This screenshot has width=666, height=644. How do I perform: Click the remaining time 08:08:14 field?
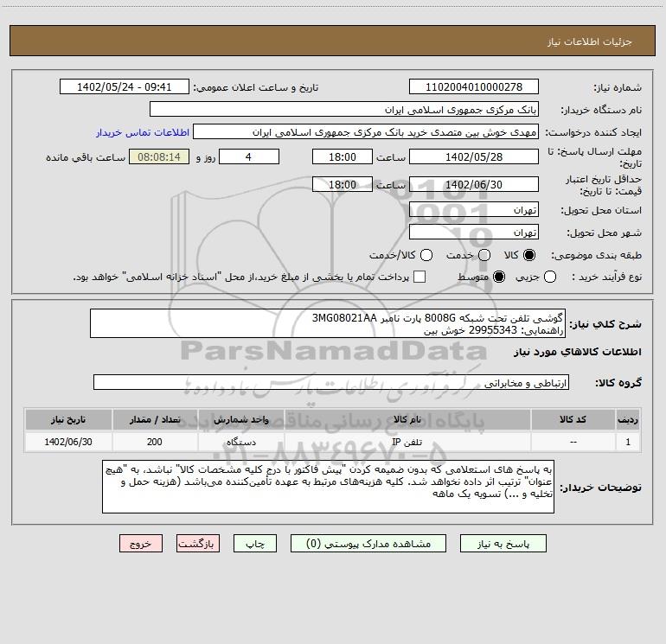pos(159,157)
